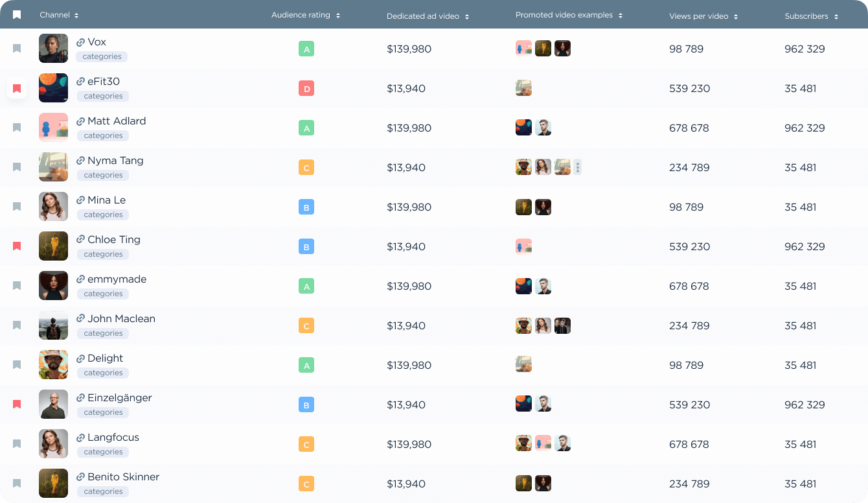This screenshot has height=503, width=868.
Task: Click the link icon next to Delight
Action: 80,358
